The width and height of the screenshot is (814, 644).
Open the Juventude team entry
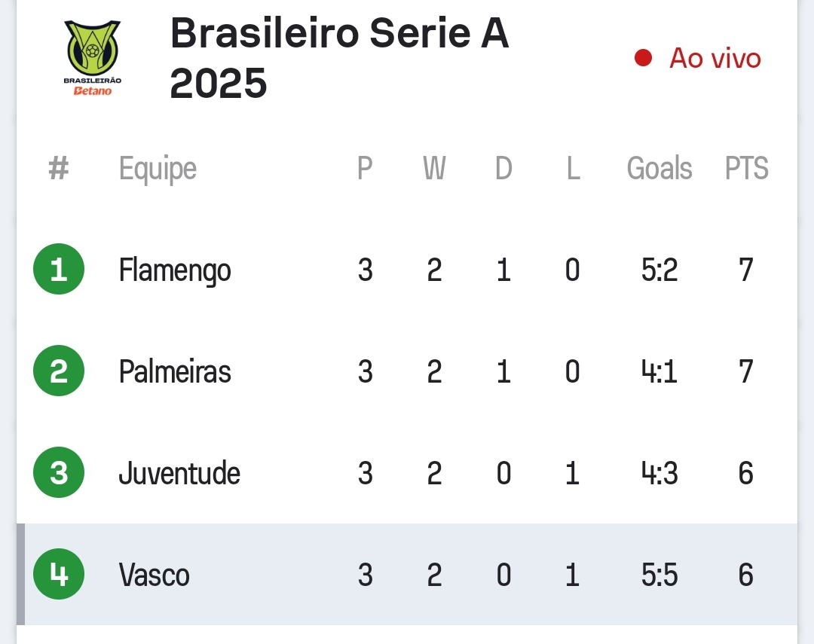pos(179,473)
